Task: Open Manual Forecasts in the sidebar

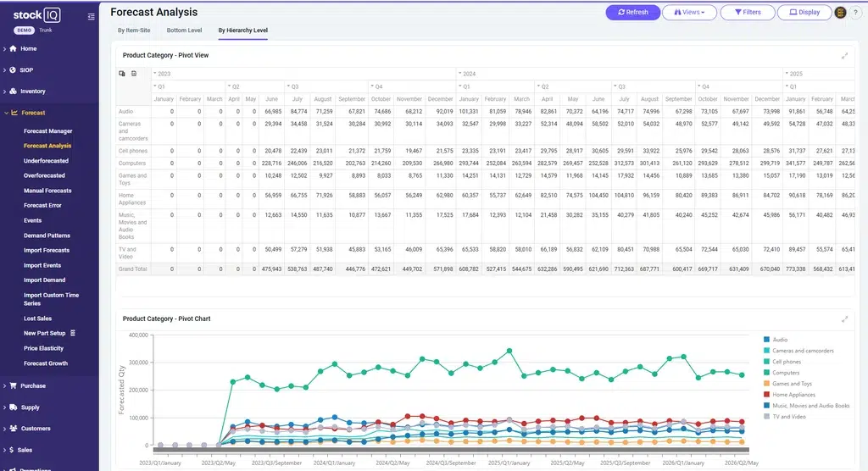Action: [47, 191]
